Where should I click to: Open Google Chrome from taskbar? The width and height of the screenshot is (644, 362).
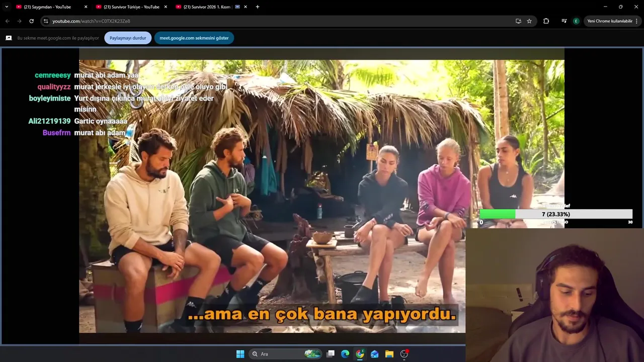pyautogui.click(x=360, y=354)
